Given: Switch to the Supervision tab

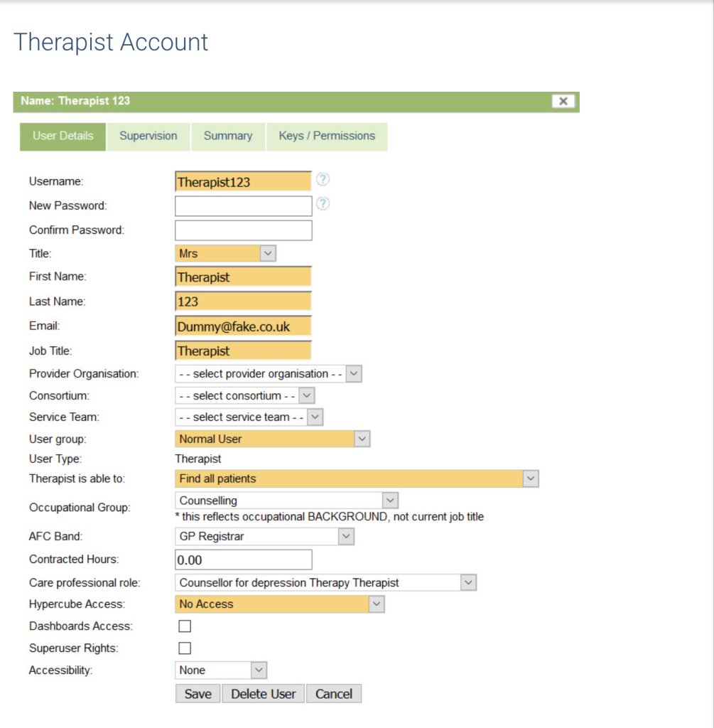Looking at the screenshot, I should (x=148, y=136).
